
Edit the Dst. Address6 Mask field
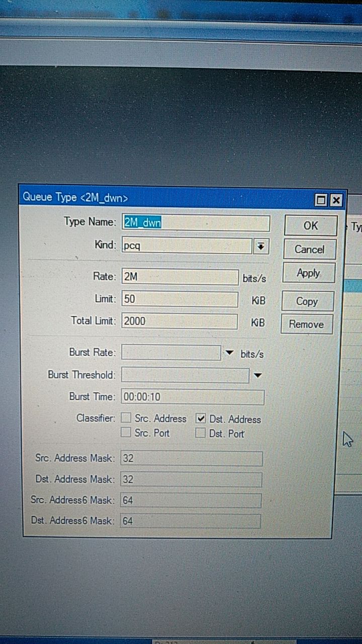pos(190,521)
